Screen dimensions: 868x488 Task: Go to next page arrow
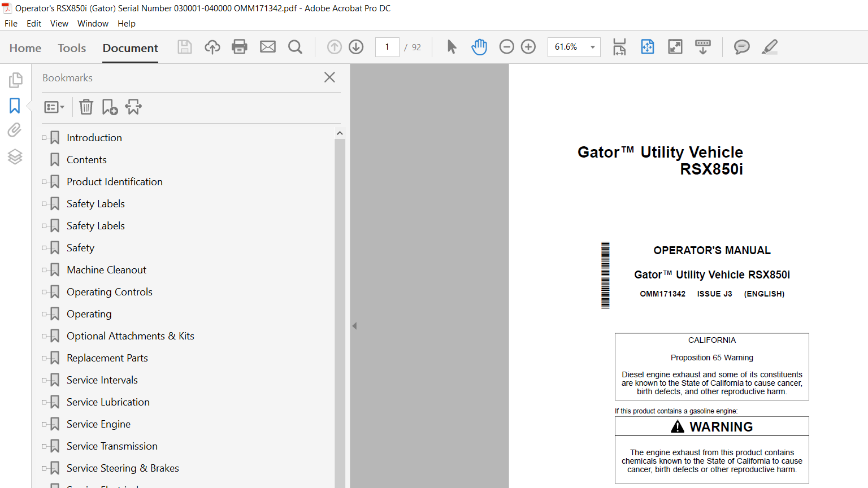[356, 47]
